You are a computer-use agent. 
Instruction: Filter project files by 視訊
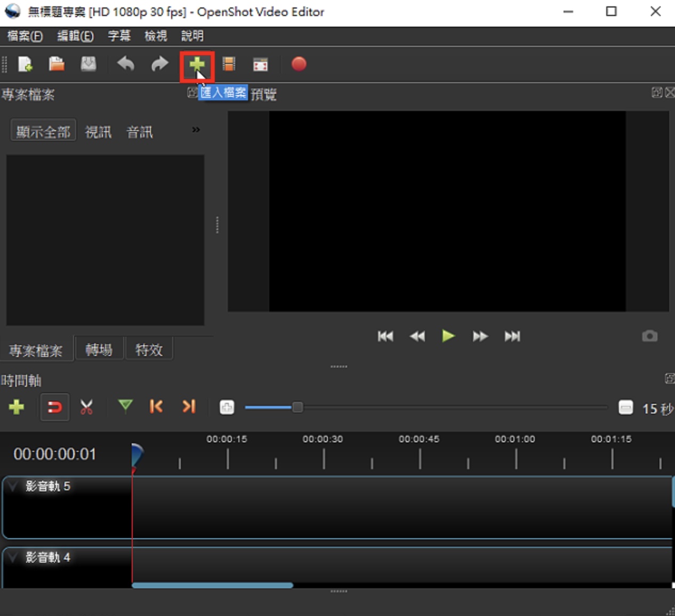pos(98,132)
